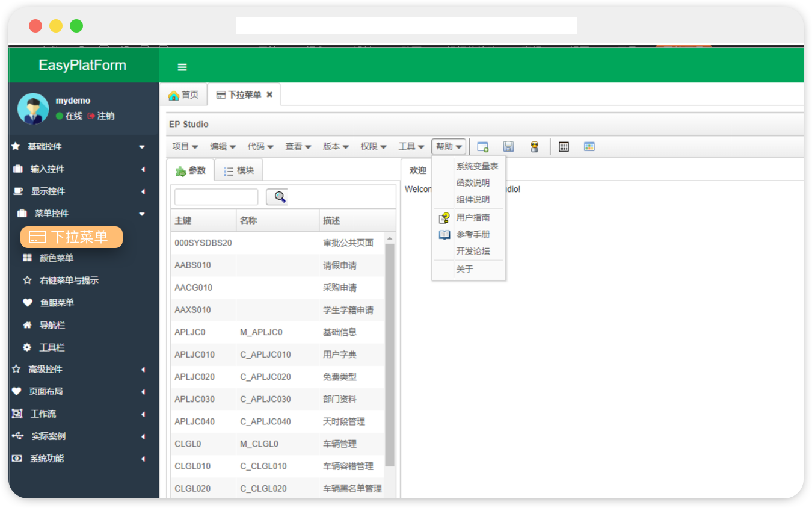Choose 开发论坛 in the help menu
Viewport: 812px width, 508px height.
469,252
